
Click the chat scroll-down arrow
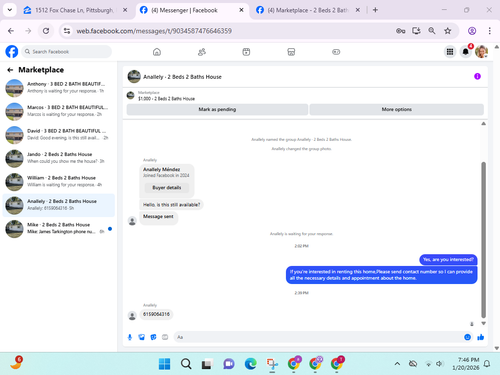[483, 323]
